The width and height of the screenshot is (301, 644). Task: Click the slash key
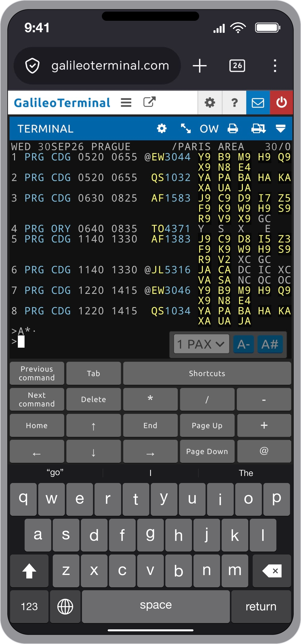pos(207,399)
